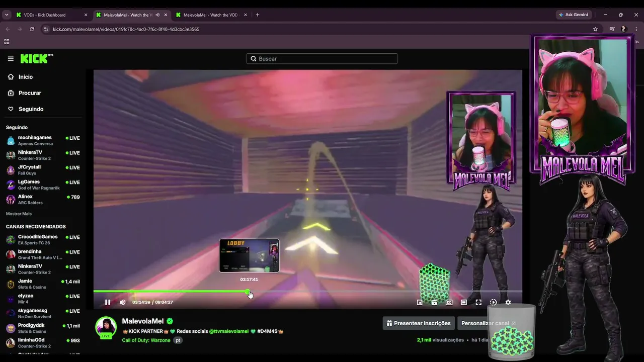
Task: Open the browser media controls icon
Action: (x=612, y=29)
